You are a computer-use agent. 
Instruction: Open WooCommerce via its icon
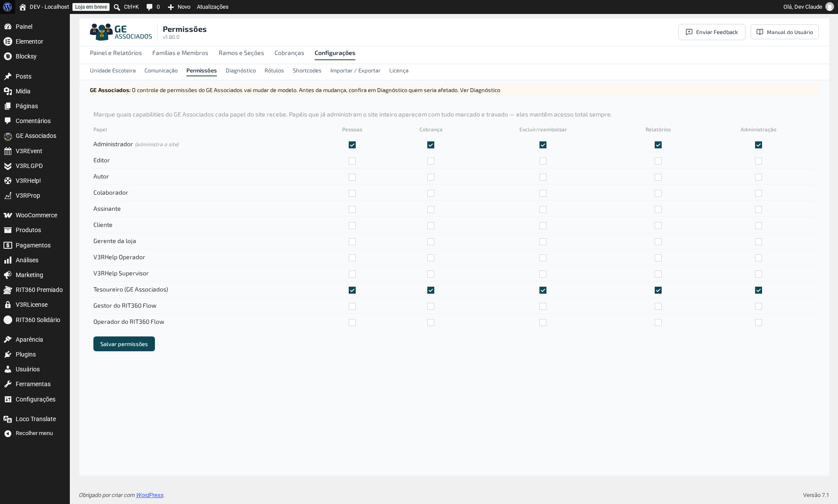tap(8, 215)
